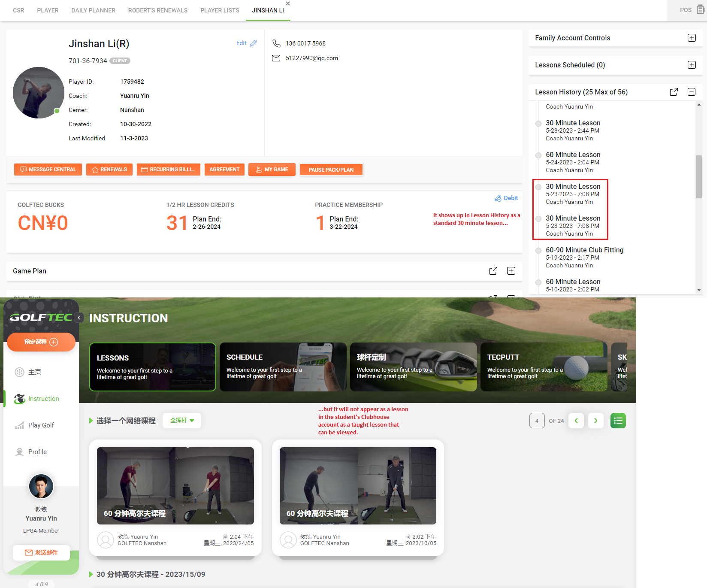
Task: Click the page number 4 field
Action: coord(537,421)
